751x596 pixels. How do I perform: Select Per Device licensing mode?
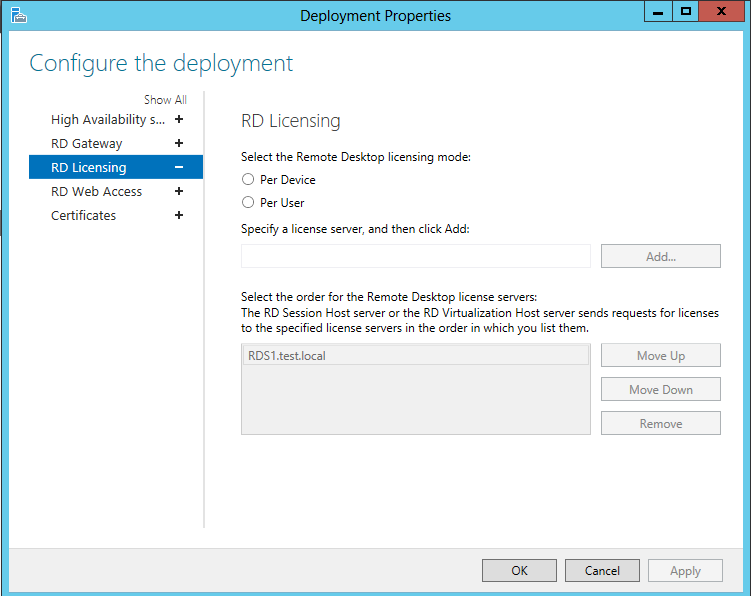click(248, 180)
